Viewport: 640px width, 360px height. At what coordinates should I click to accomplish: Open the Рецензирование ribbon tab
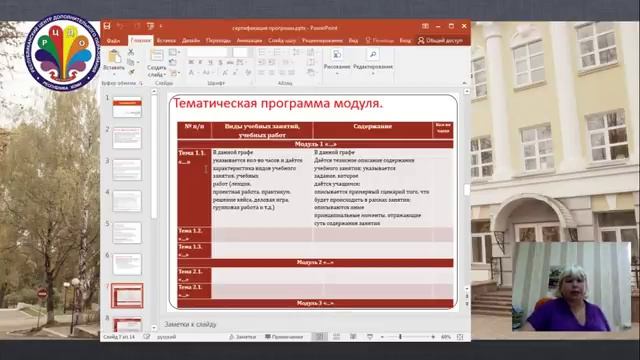[322, 41]
